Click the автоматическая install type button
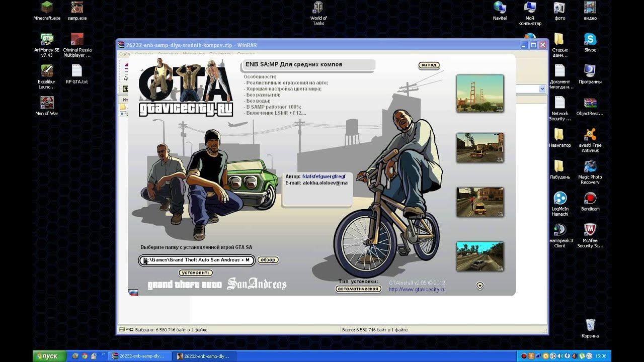644x362 pixels. pyautogui.click(x=358, y=289)
